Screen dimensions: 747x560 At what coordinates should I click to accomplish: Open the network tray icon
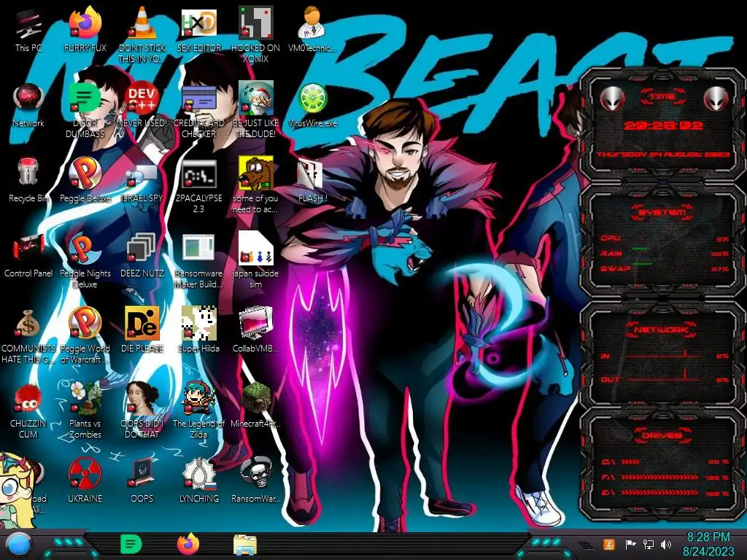pyautogui.click(x=649, y=544)
